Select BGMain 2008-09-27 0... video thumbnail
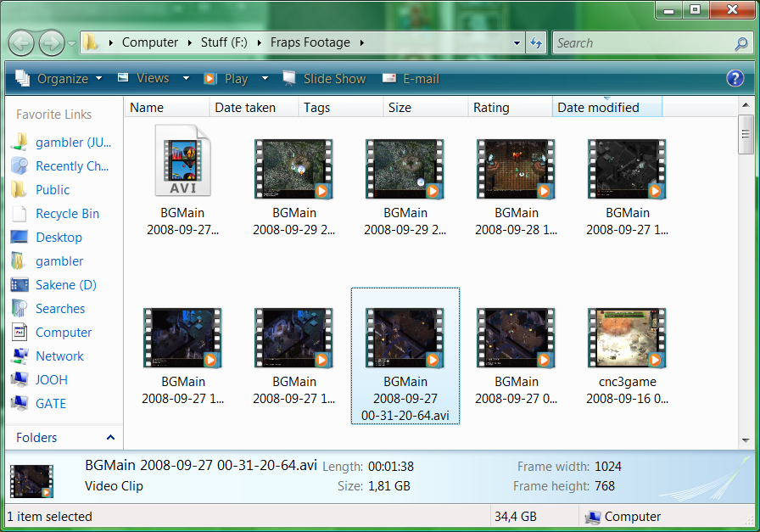Screen dimensions: 760x532 pyautogui.click(x=516, y=338)
